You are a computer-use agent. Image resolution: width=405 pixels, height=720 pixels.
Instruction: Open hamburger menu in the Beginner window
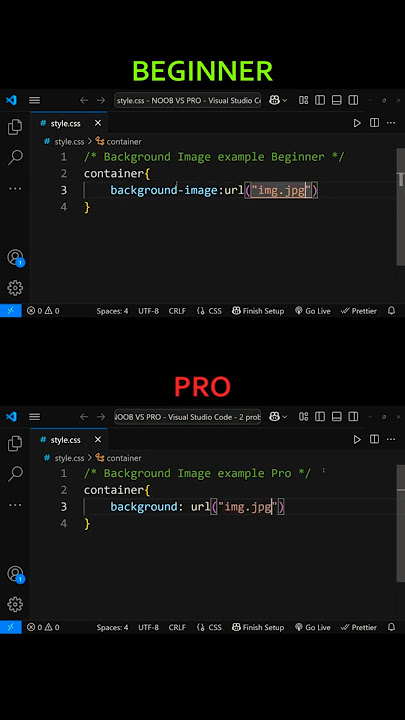34,100
